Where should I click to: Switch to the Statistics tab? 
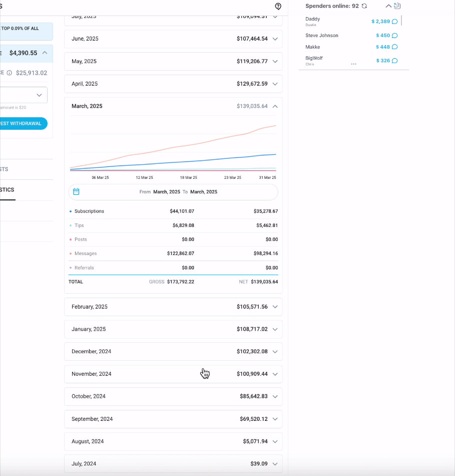[7, 190]
